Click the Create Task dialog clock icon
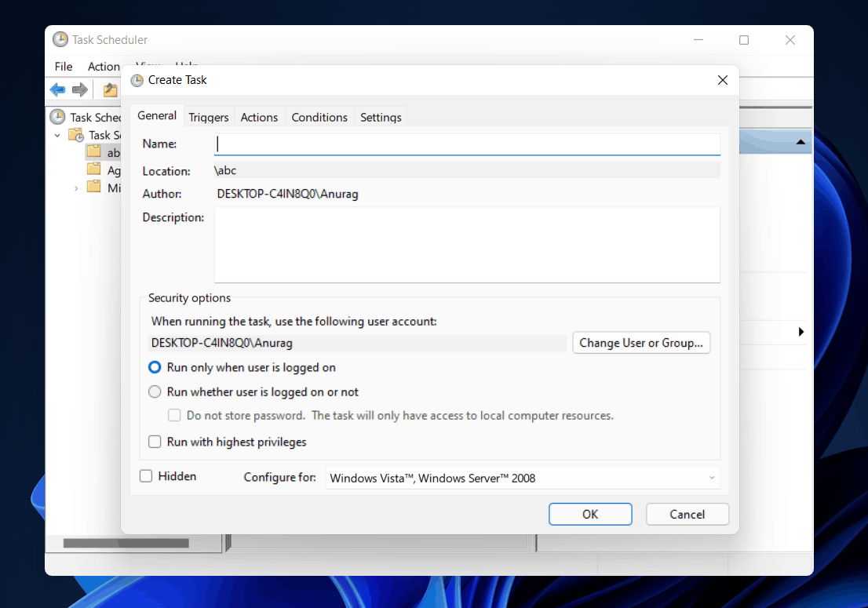868x608 pixels. click(137, 80)
